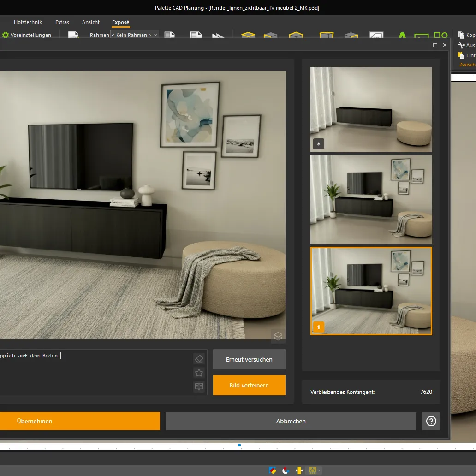Click the Bild verfeinern button

(249, 385)
